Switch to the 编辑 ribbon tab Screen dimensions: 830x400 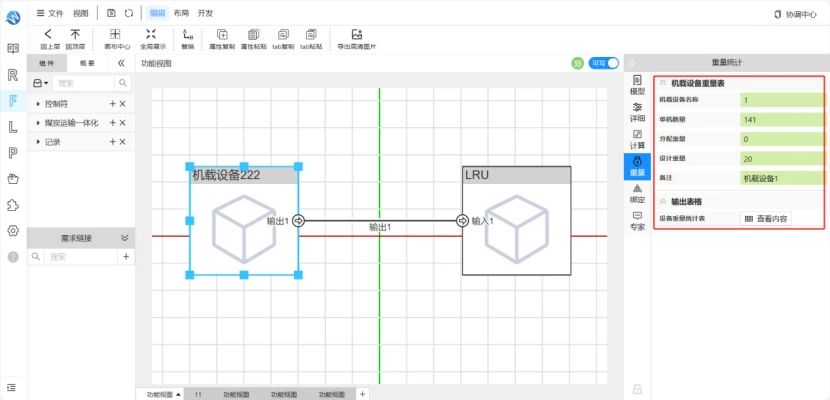point(157,13)
